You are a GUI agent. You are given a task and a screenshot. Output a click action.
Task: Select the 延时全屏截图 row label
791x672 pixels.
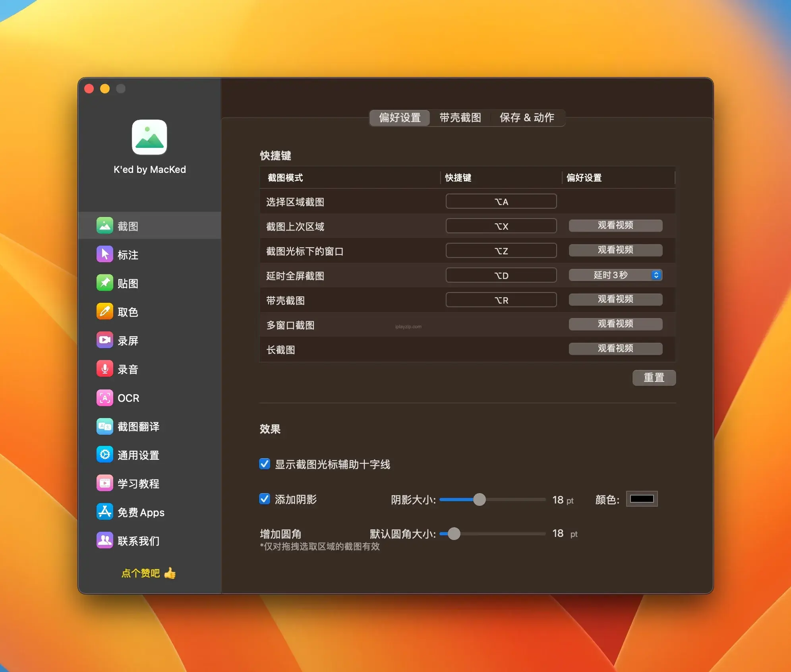point(295,276)
